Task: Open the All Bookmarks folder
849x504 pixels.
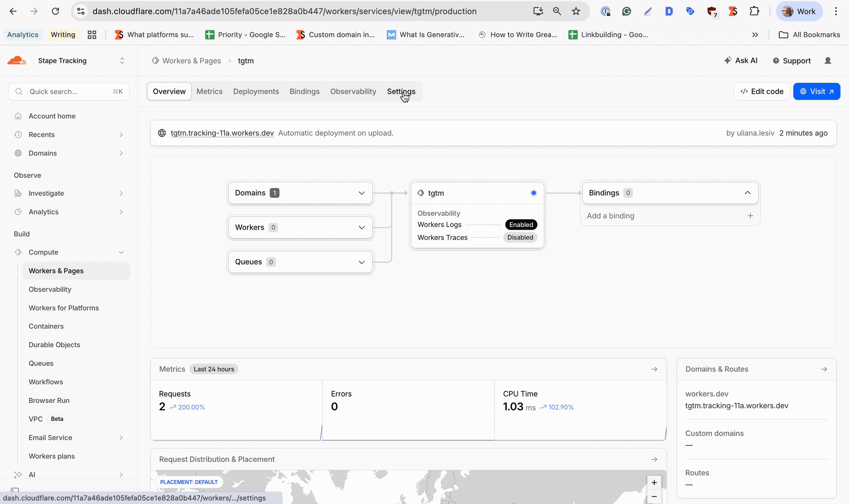Action: coord(809,35)
